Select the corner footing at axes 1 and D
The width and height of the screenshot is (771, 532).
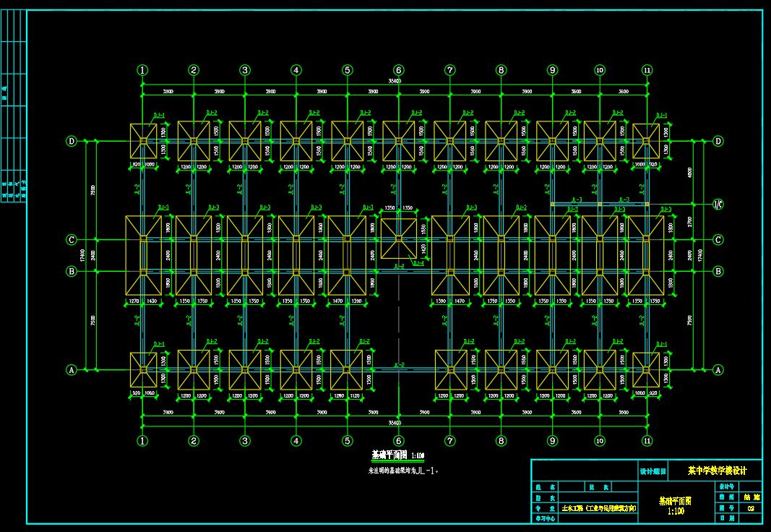tap(143, 141)
